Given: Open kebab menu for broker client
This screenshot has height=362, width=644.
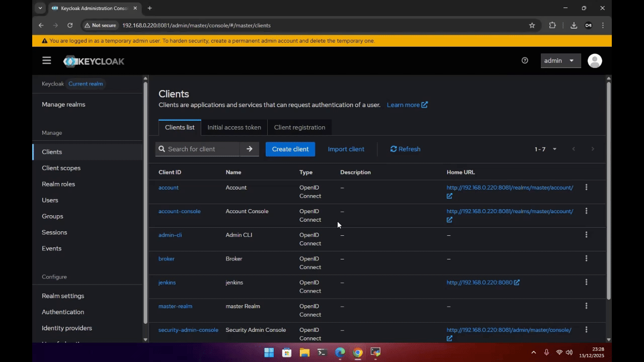Looking at the screenshot, I should click(x=586, y=258).
